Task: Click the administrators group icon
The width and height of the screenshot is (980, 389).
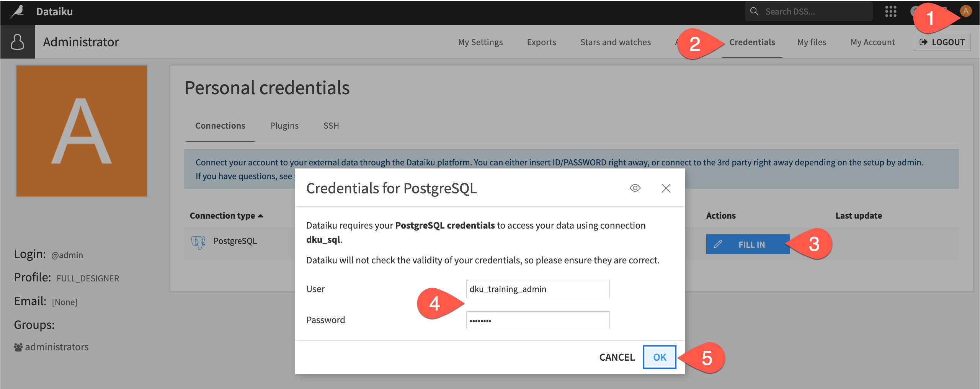Action: click(18, 347)
